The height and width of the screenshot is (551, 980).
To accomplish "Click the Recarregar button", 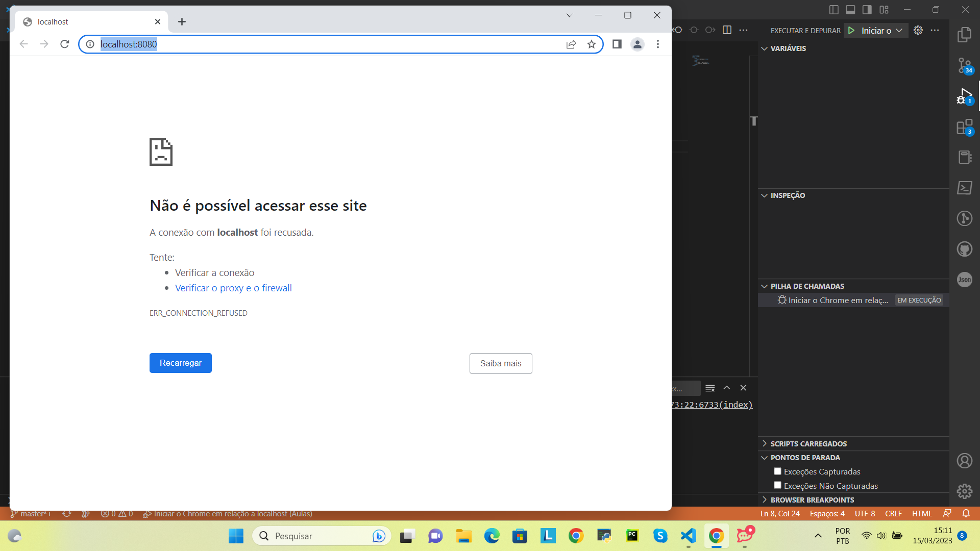I will (x=181, y=363).
